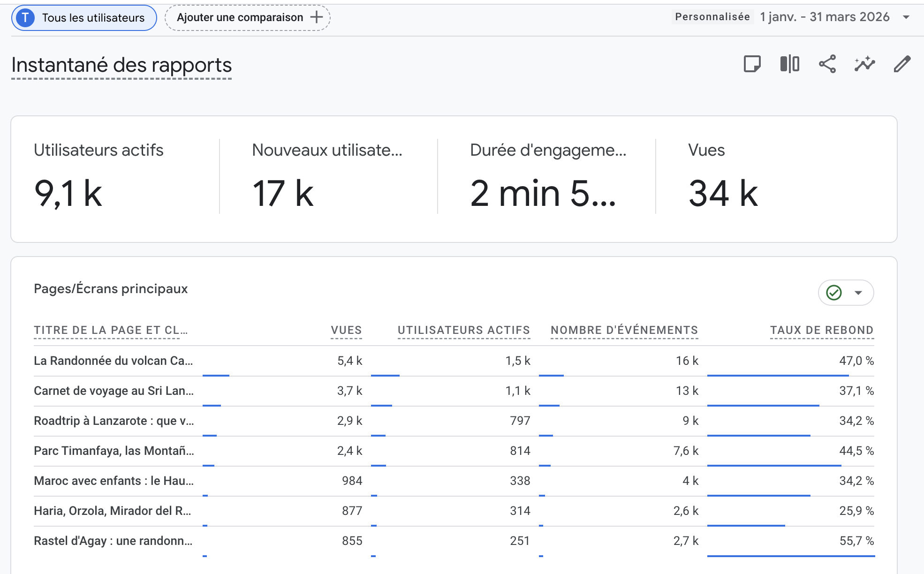Open the La Randonnée du volcan row

(x=113, y=361)
